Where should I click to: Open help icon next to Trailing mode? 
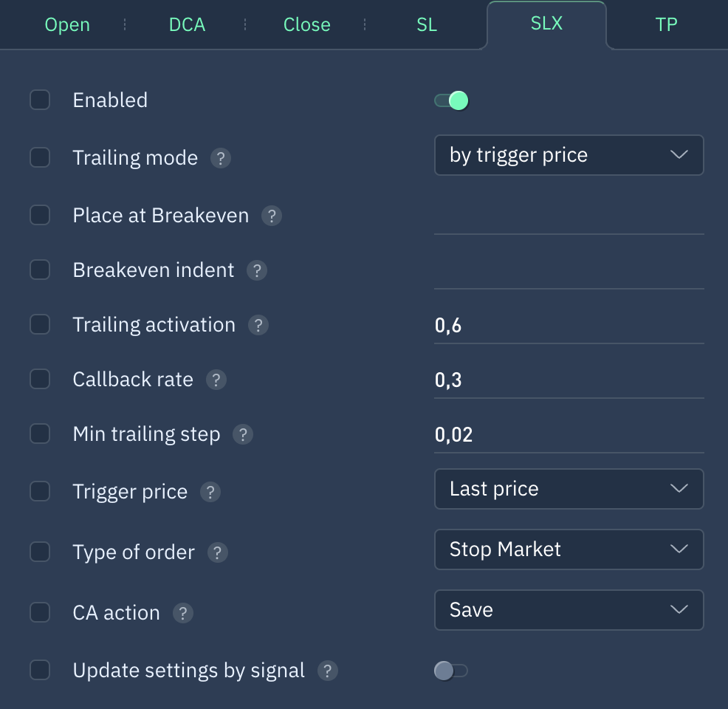pyautogui.click(x=221, y=158)
